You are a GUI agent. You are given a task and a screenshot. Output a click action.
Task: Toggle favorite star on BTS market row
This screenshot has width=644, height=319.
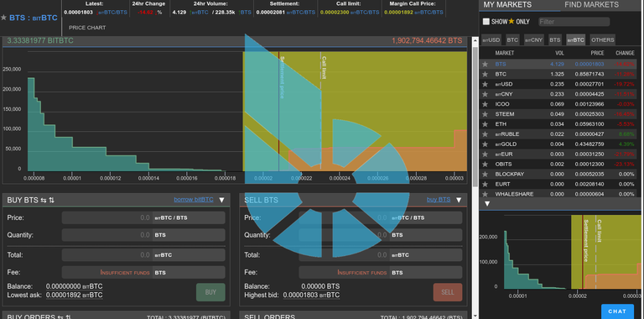pyautogui.click(x=485, y=64)
